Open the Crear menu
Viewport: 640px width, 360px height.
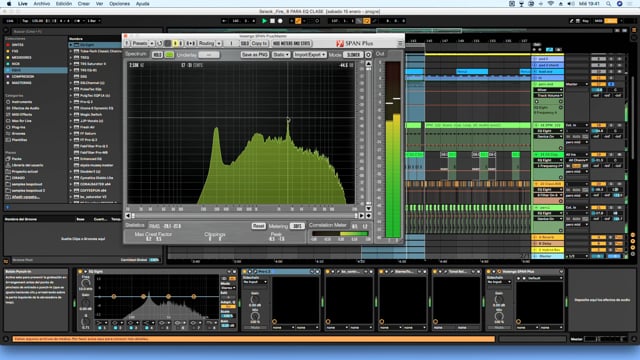tap(84, 4)
